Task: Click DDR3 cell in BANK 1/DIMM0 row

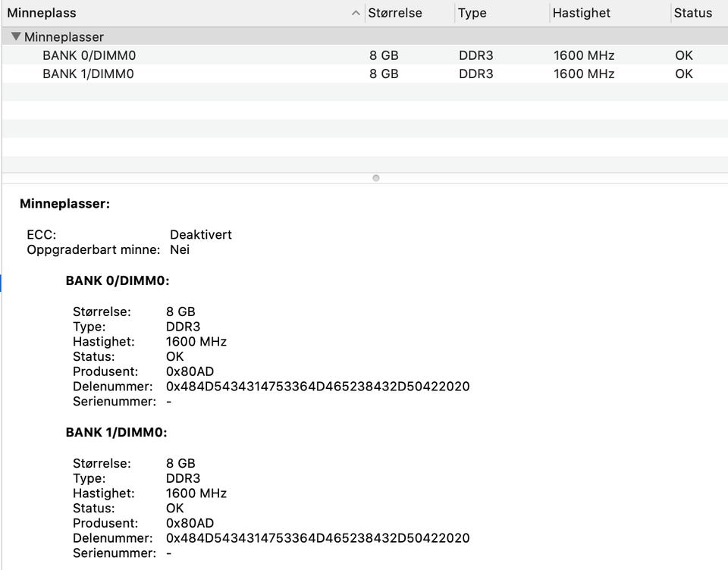Action: (x=476, y=74)
